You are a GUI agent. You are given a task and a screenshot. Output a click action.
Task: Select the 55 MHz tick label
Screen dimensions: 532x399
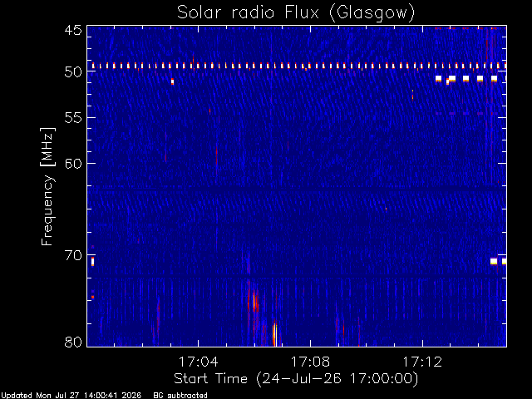[x=73, y=118]
